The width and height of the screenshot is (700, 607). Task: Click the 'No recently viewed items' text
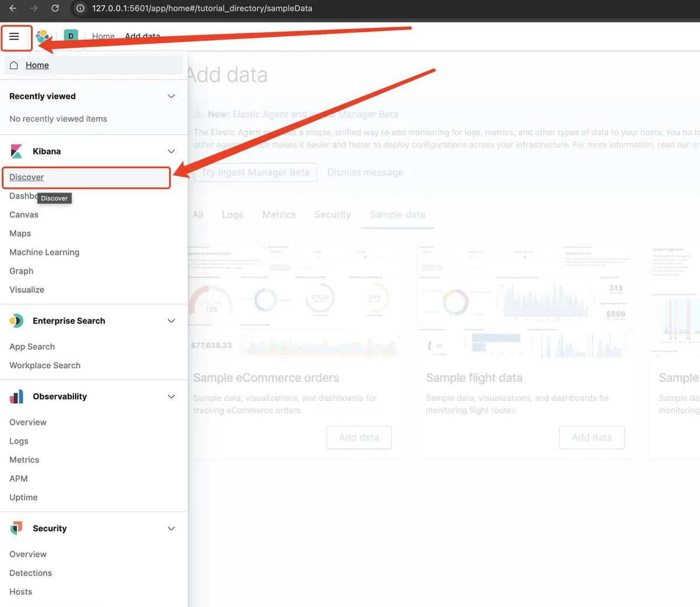coord(58,119)
